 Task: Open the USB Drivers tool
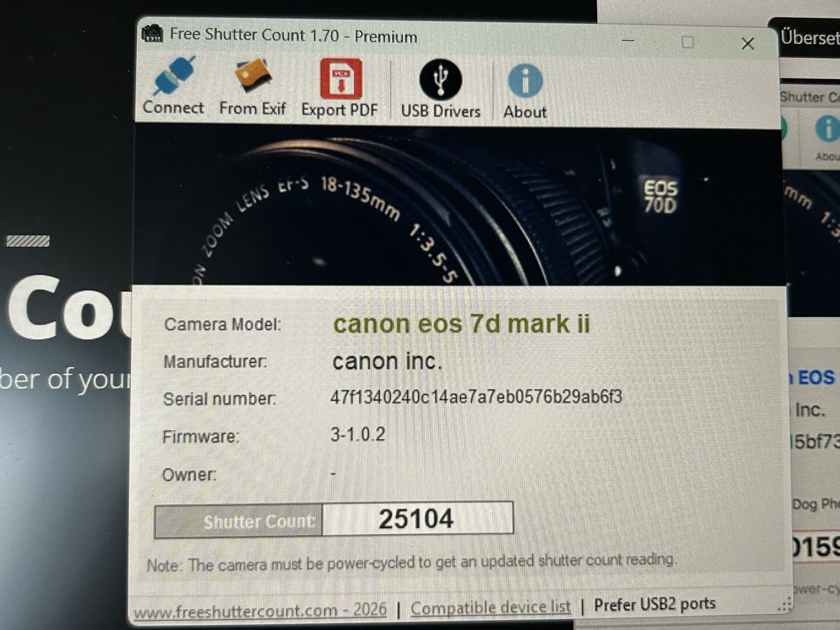pos(440,90)
